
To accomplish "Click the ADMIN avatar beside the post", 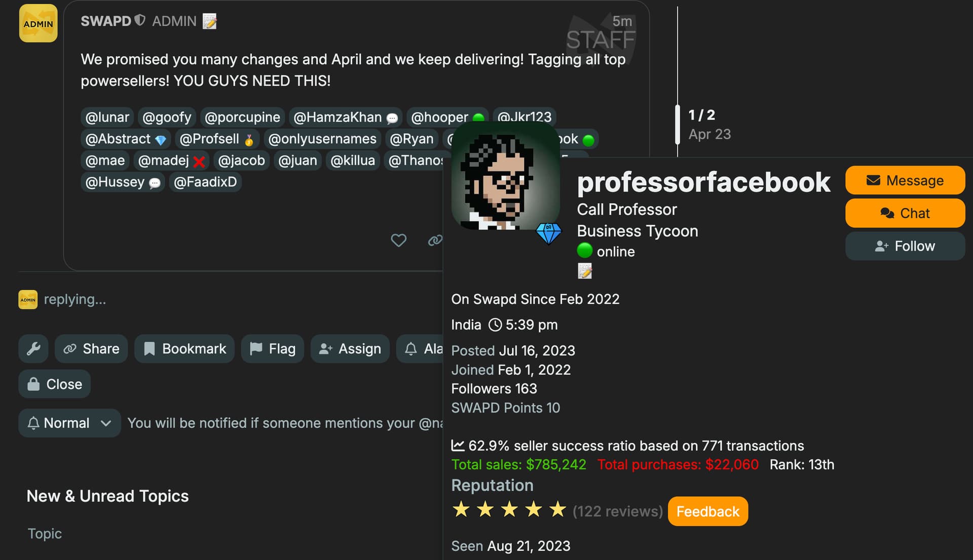I will pos(39,23).
